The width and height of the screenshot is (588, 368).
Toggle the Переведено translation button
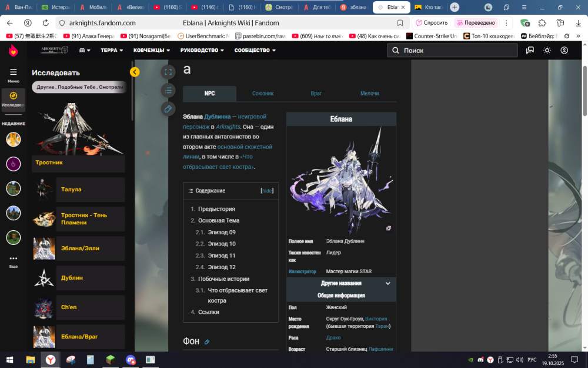coord(476,23)
